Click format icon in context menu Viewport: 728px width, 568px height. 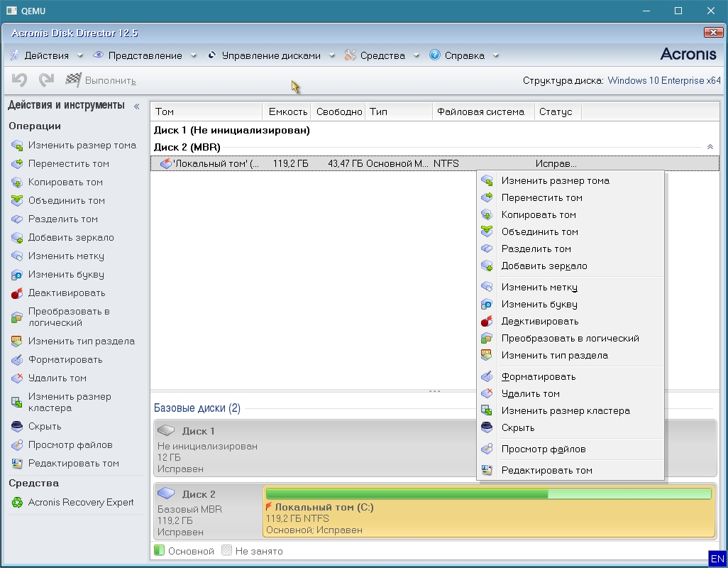point(486,376)
